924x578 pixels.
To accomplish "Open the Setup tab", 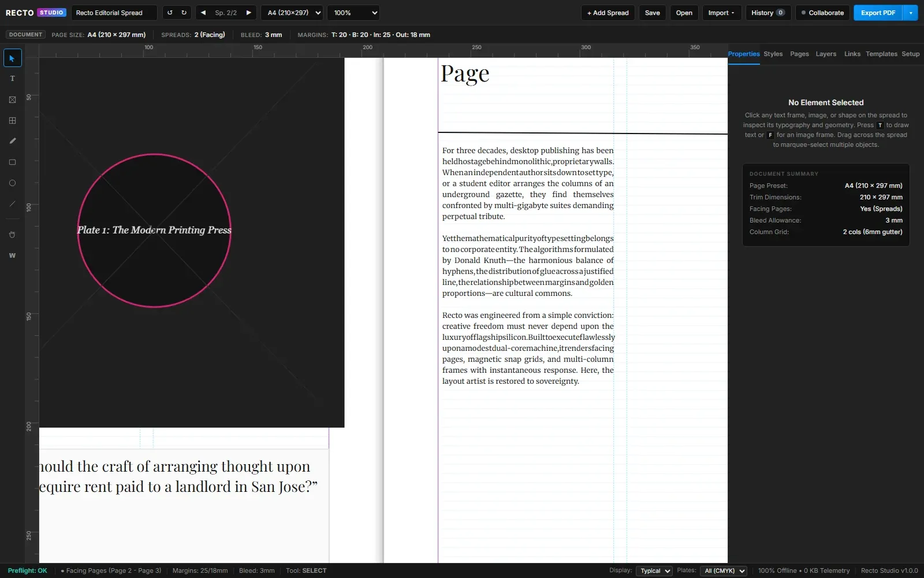I will [x=911, y=54].
